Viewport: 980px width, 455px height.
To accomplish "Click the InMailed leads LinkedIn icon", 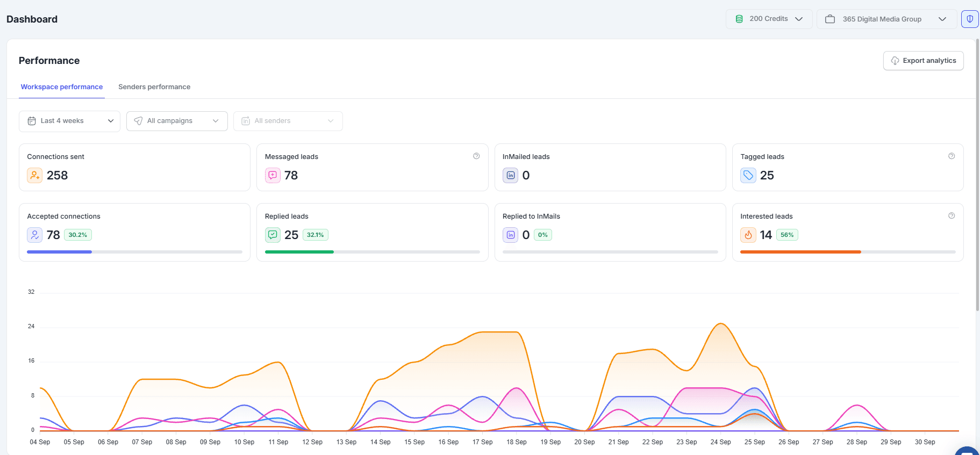I will click(510, 175).
